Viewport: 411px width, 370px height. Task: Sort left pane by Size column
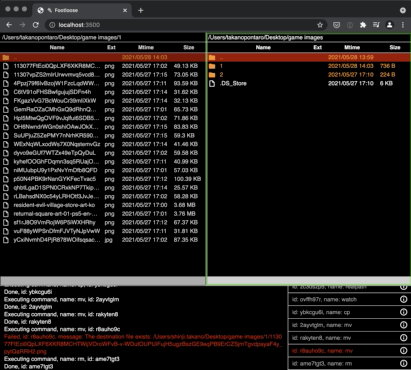(x=189, y=47)
